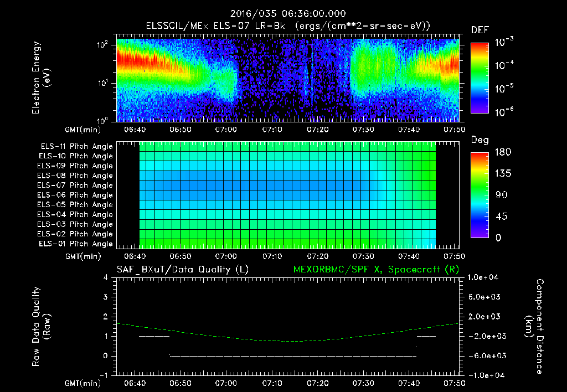This screenshot has height=392, width=567.
Task: Click 07:10 tick under the pitch angle panel
Action: click(272, 256)
